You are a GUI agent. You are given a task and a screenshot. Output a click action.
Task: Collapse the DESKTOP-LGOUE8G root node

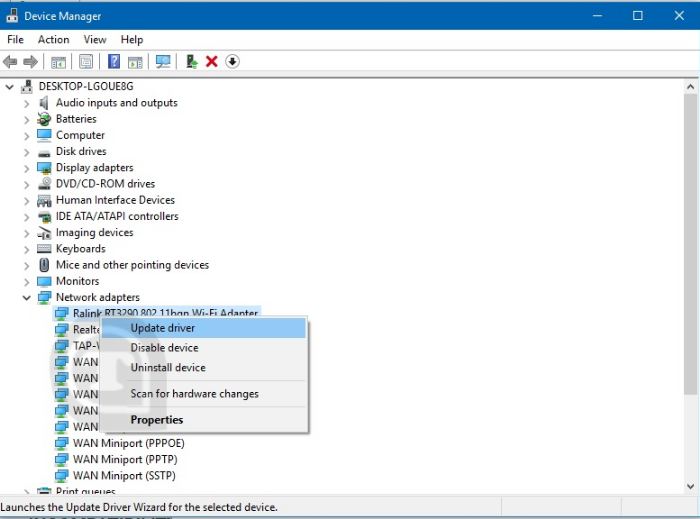coord(9,87)
